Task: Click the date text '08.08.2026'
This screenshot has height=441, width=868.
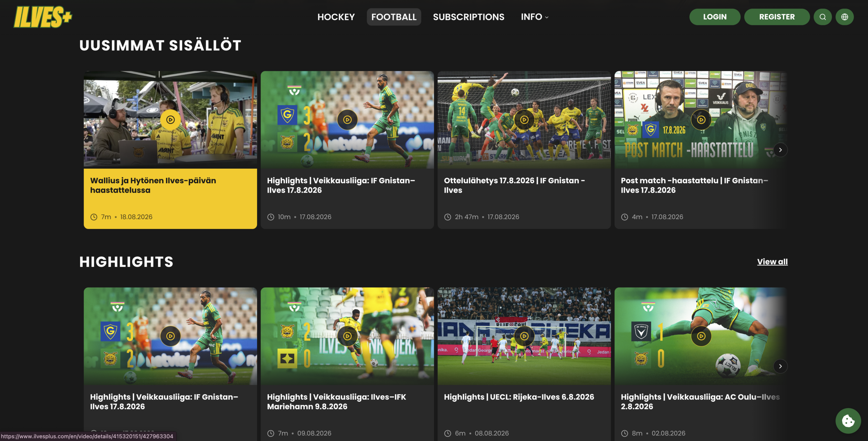Action: pyautogui.click(x=492, y=434)
